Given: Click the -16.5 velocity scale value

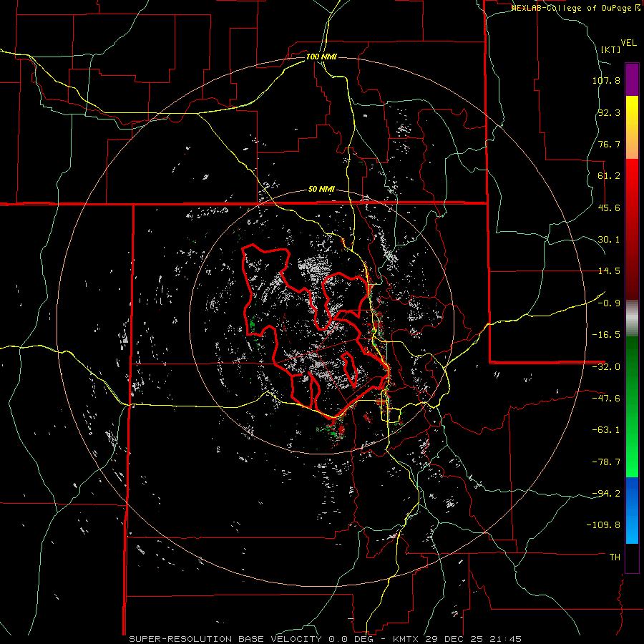Looking at the screenshot, I should pos(606,335).
